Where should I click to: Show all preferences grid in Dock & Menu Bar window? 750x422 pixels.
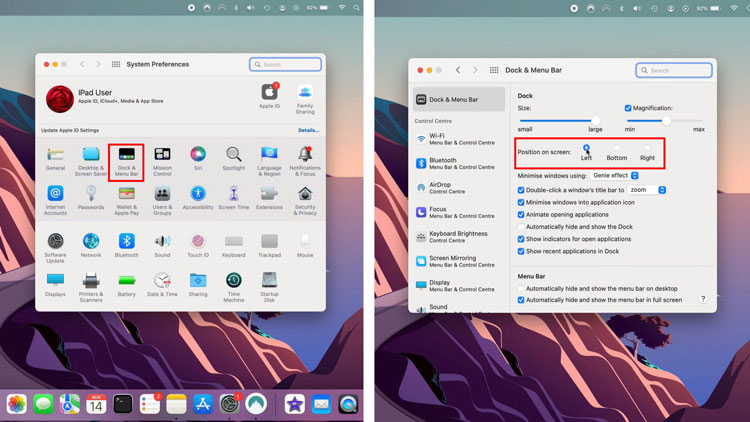click(494, 70)
